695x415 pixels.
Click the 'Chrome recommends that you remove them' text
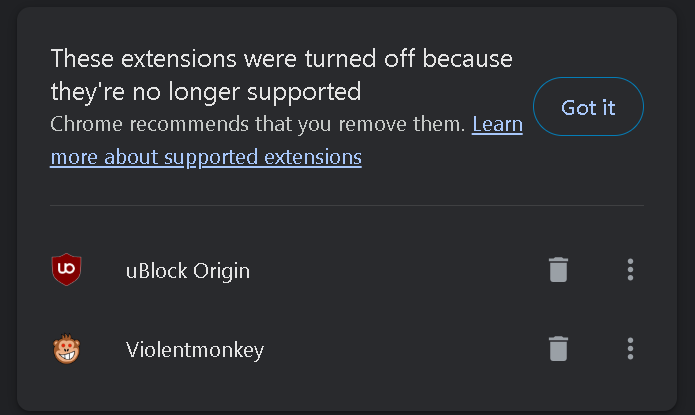pos(257,125)
